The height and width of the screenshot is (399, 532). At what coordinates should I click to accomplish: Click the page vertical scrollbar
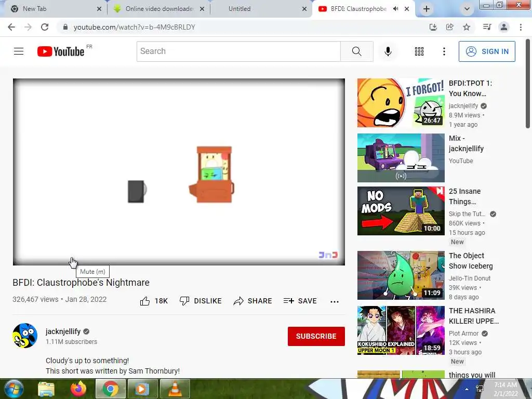[x=528, y=83]
